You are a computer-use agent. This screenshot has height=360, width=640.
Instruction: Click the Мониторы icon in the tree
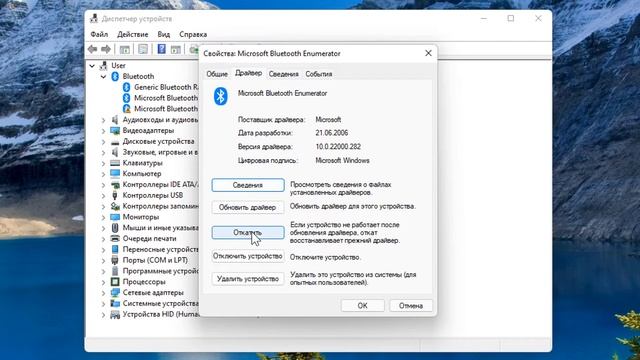coord(115,217)
